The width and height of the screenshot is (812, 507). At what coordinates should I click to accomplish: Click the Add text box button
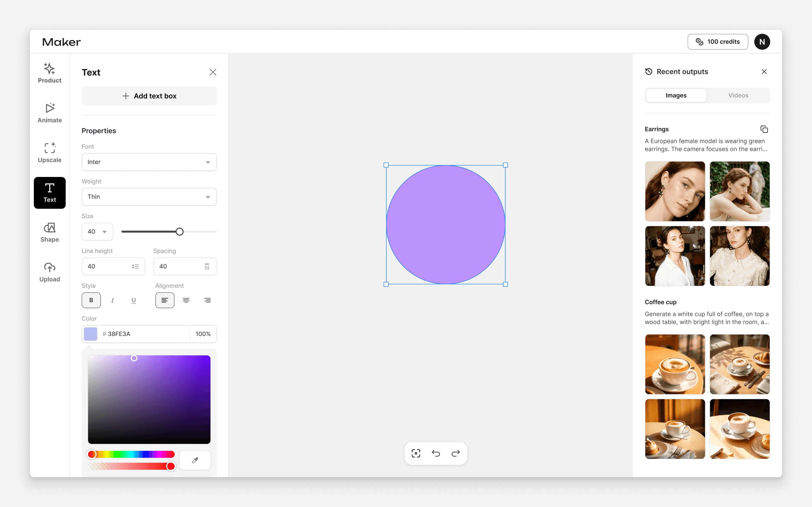point(149,96)
